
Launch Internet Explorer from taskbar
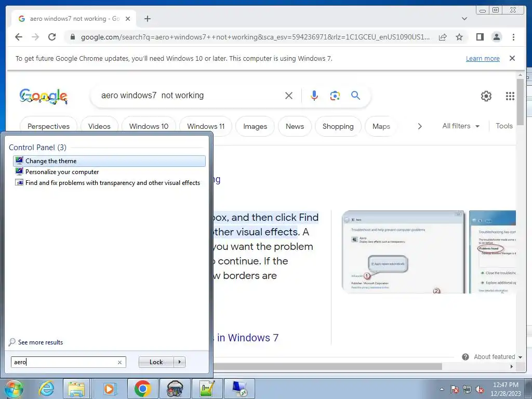click(x=46, y=389)
